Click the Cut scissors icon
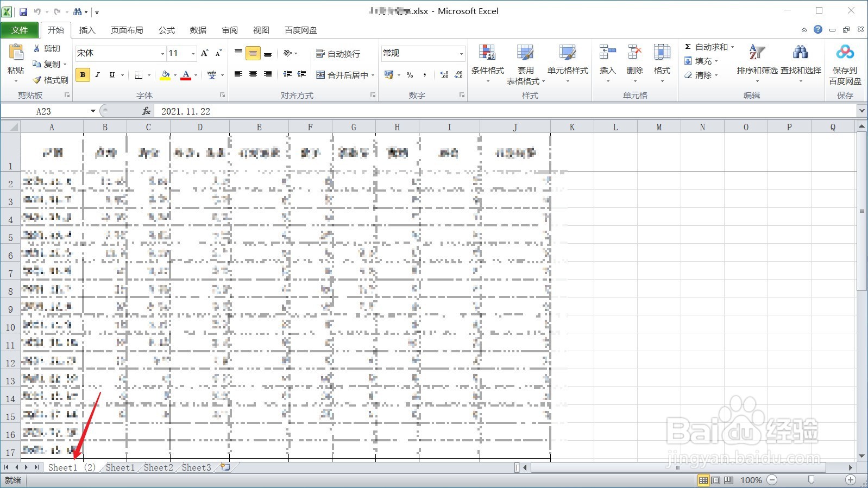The width and height of the screenshot is (868, 488). 36,48
